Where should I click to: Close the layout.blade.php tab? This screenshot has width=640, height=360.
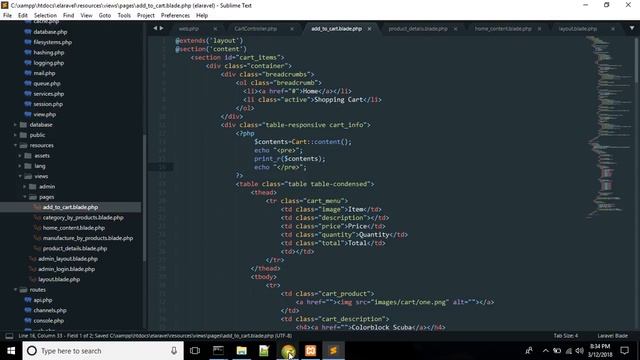(x=613, y=29)
